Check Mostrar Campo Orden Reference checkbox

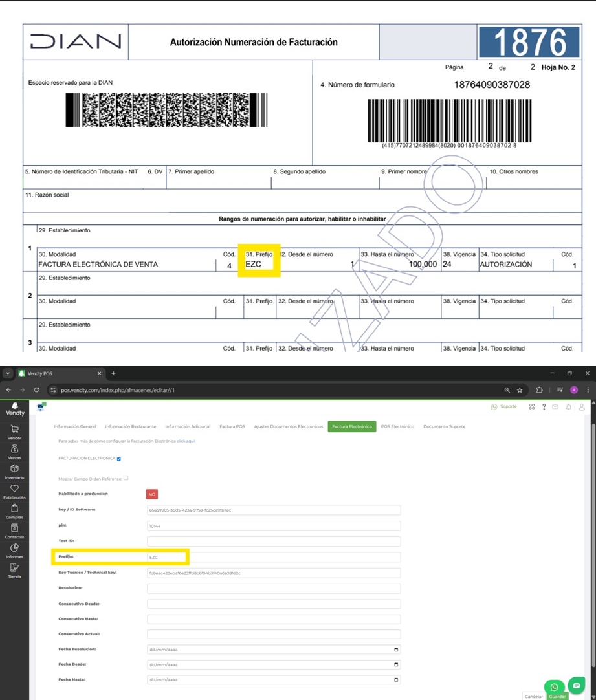click(x=126, y=478)
